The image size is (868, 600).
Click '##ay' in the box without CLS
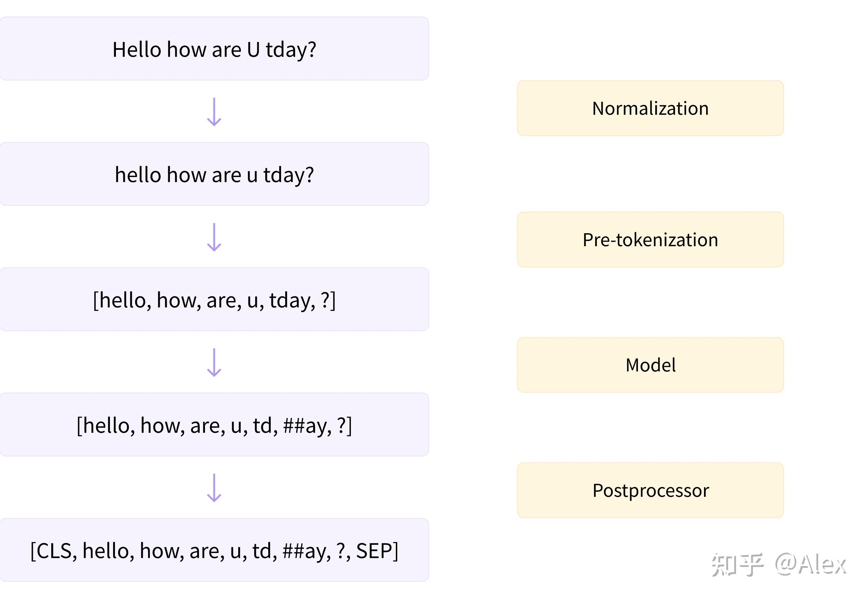(305, 425)
